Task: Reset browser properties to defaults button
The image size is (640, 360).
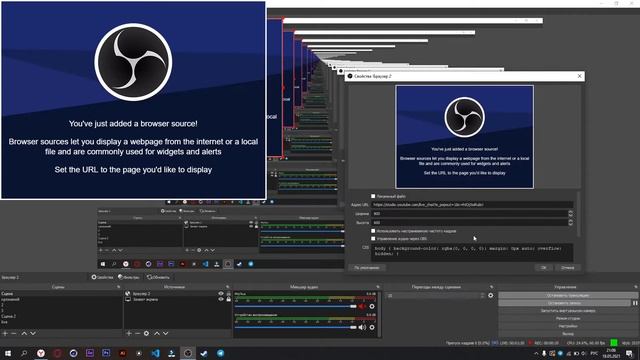Action: [367, 268]
